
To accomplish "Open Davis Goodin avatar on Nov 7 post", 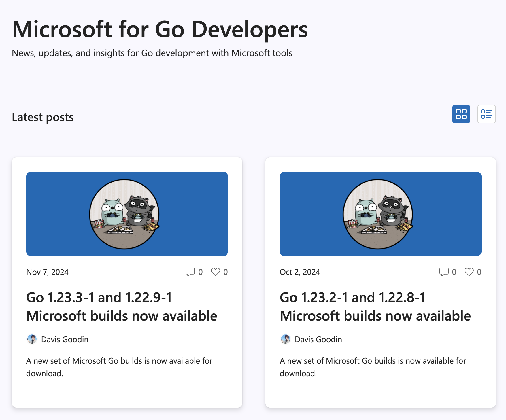I will (x=32, y=339).
